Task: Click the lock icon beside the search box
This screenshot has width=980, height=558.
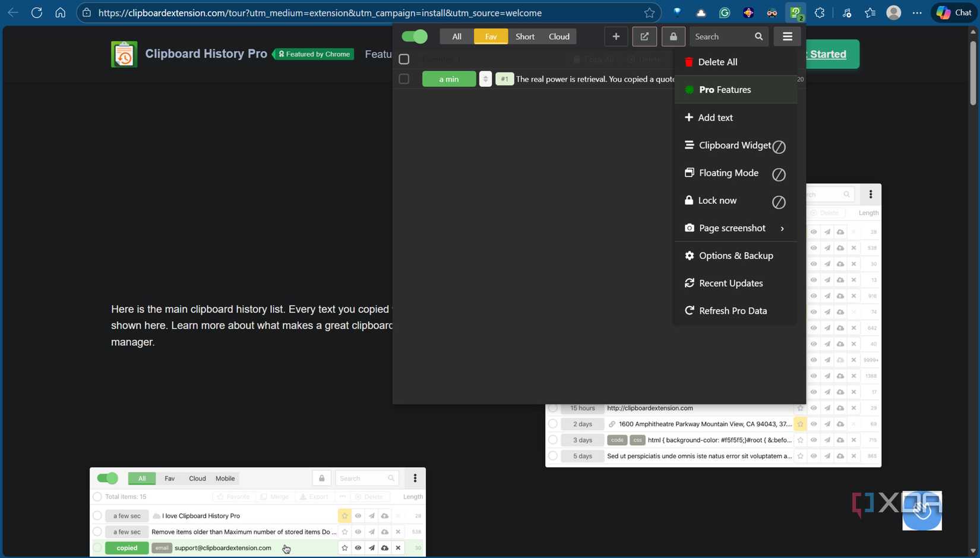Action: pyautogui.click(x=673, y=36)
